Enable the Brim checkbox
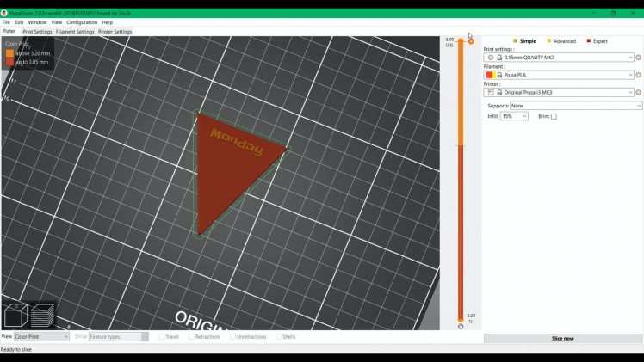The image size is (644, 362). point(554,116)
